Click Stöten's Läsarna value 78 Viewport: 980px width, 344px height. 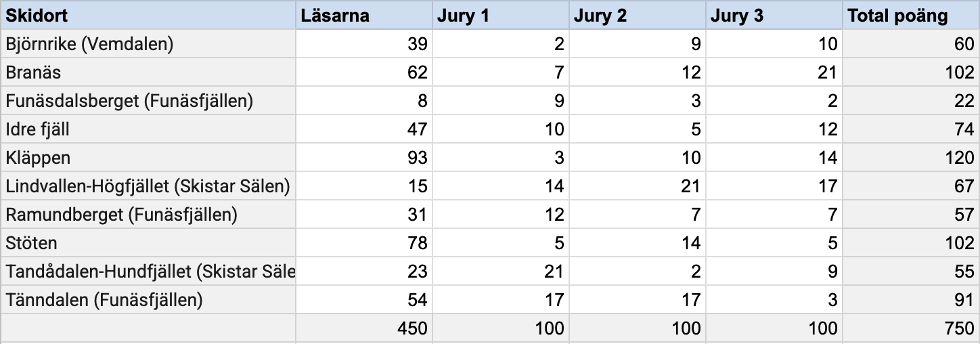tap(364, 243)
